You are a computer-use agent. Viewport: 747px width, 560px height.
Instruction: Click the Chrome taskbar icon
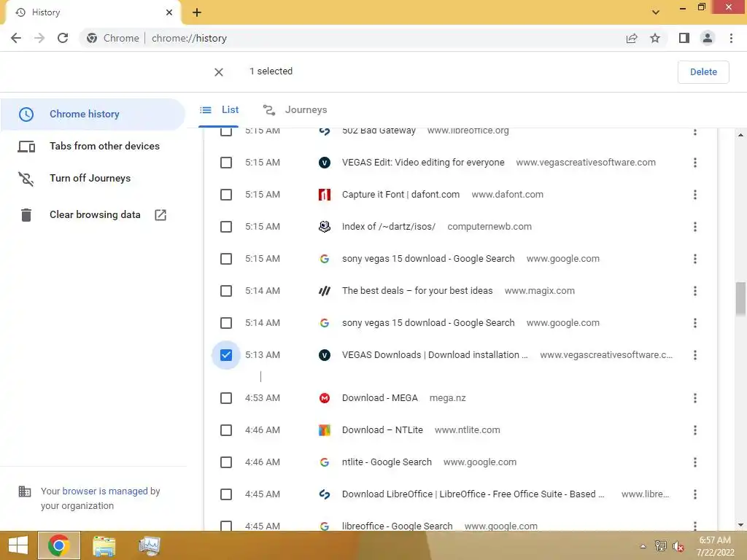pos(58,545)
